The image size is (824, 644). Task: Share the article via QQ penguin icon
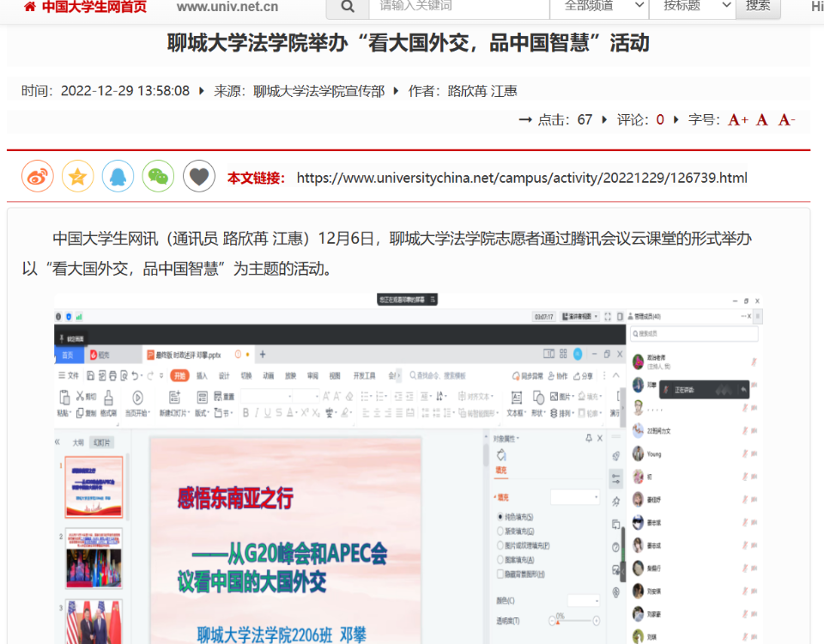[x=118, y=177]
